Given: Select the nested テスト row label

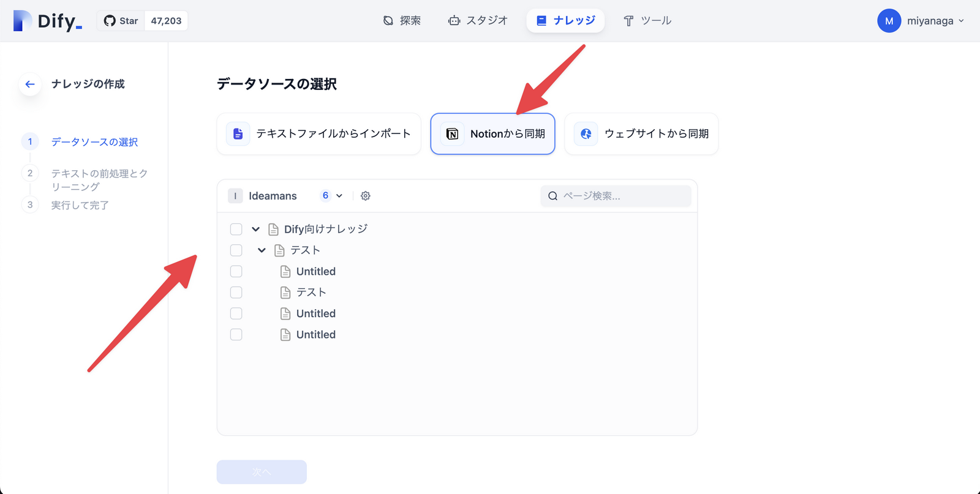Looking at the screenshot, I should click(x=311, y=293).
